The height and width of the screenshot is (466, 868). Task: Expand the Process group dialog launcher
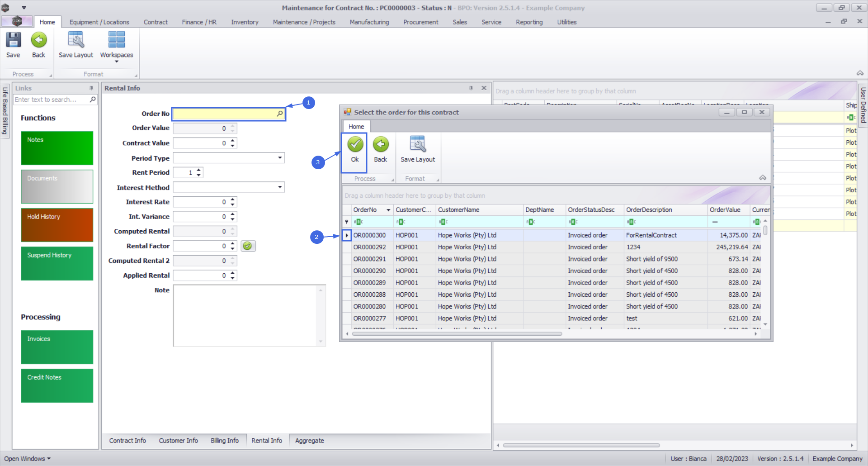click(x=51, y=76)
